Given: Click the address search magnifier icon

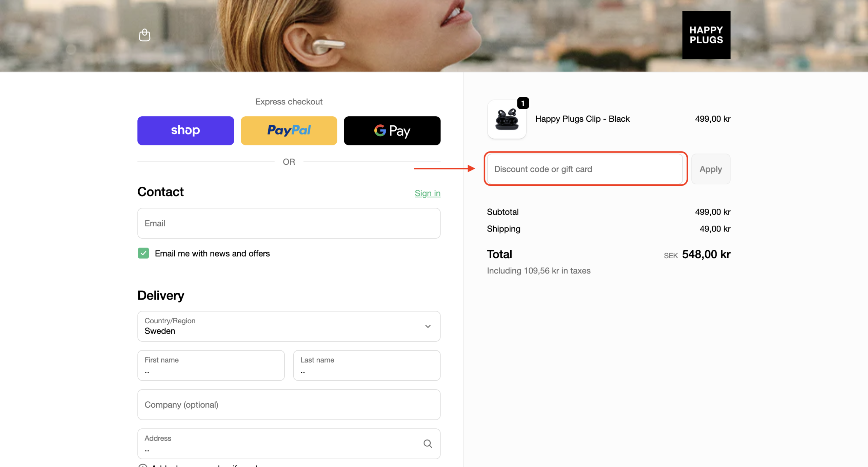Looking at the screenshot, I should coord(428,444).
